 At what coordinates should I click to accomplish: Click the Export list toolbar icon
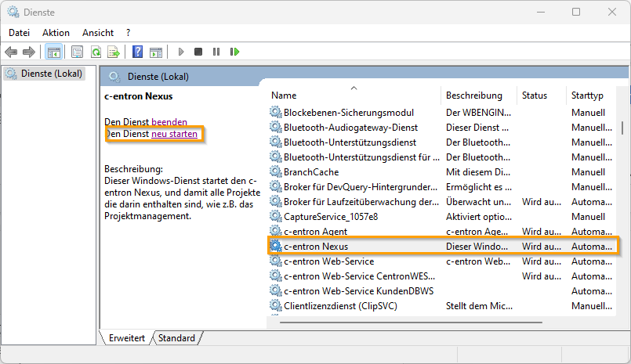tap(114, 52)
